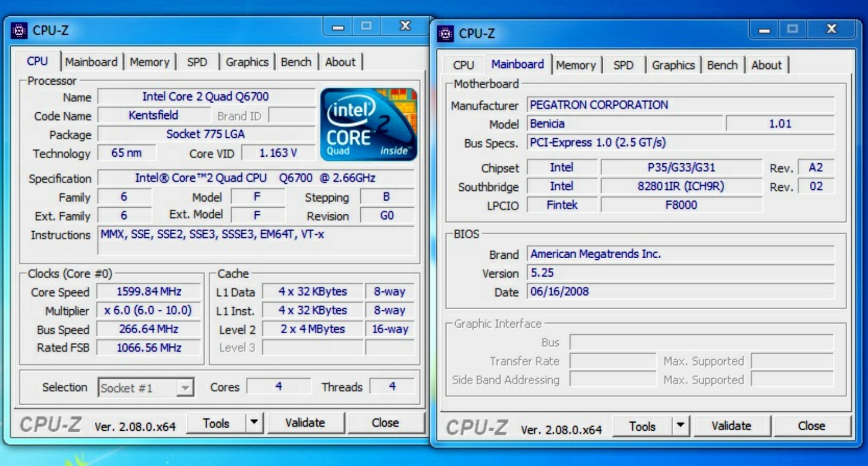Click the technology value '65 nm'
Screen dimensions: 868x466
point(126,153)
